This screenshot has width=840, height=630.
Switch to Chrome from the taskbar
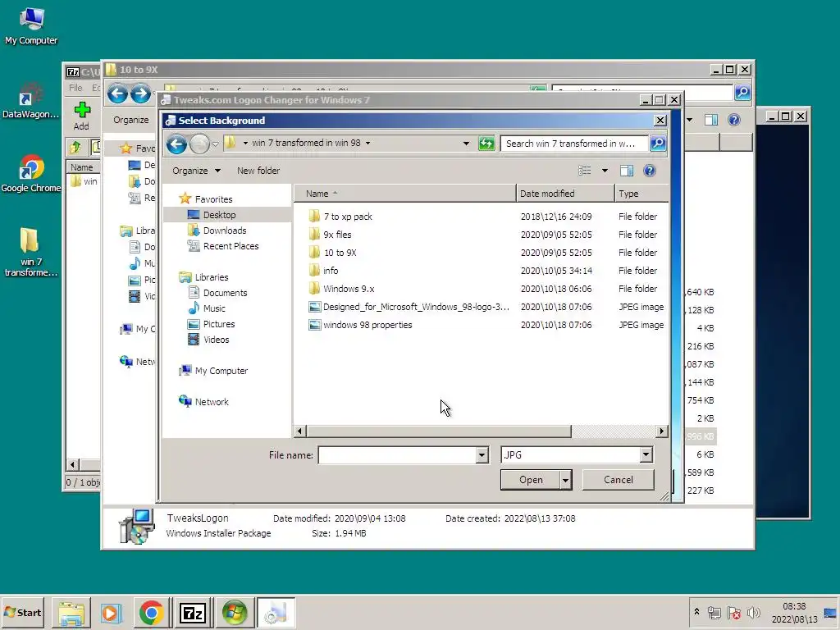click(x=151, y=613)
